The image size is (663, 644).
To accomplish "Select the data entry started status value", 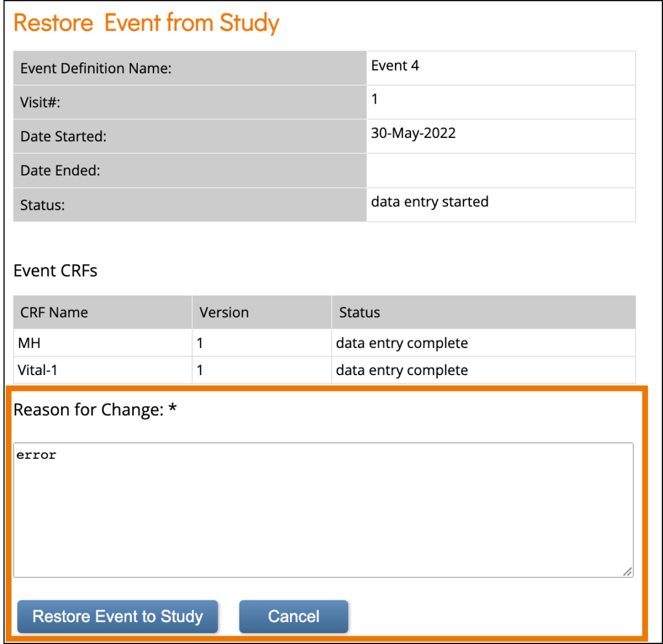I will tap(430, 201).
